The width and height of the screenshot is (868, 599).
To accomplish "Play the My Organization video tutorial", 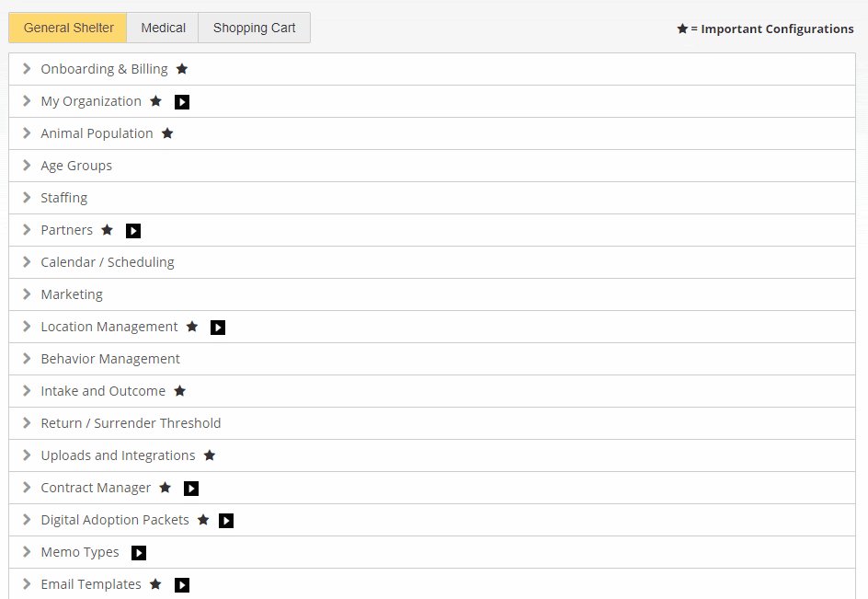I will pyautogui.click(x=182, y=102).
